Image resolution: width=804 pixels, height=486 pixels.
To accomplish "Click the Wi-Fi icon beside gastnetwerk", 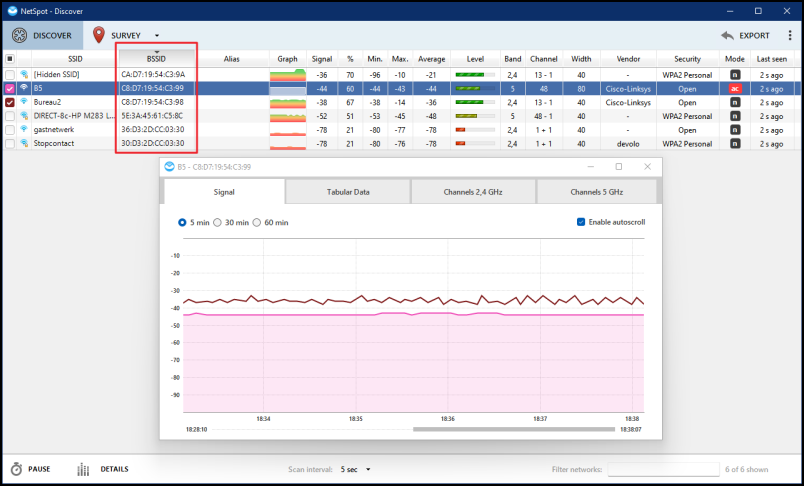I will click(x=24, y=130).
